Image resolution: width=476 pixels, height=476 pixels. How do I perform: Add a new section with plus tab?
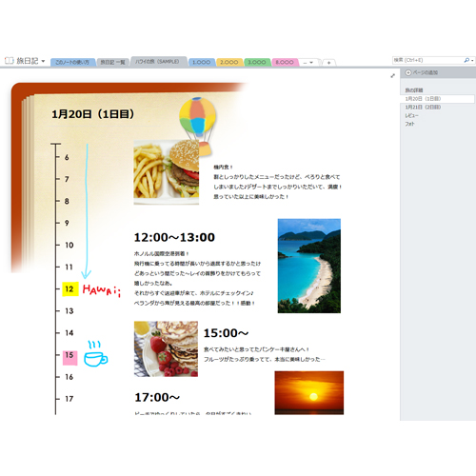pyautogui.click(x=328, y=63)
